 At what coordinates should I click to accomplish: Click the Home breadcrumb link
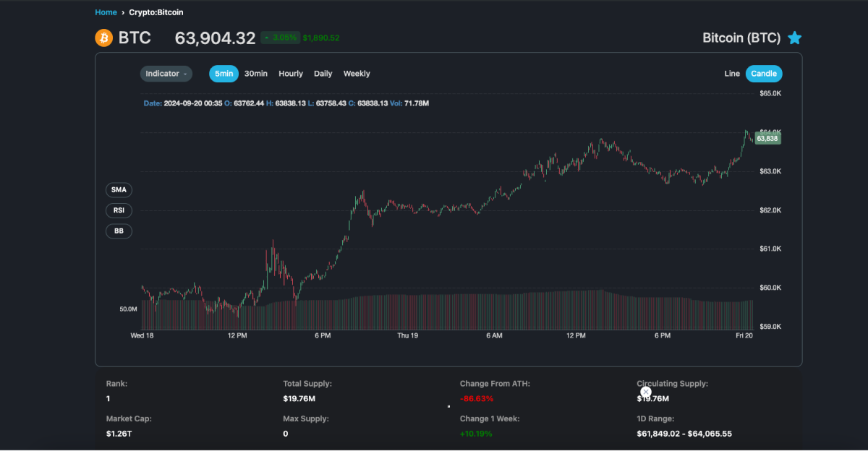106,12
